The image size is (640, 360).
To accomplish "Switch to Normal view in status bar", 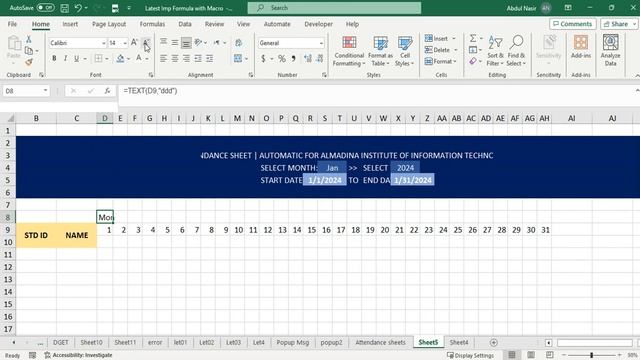I will tap(512, 355).
